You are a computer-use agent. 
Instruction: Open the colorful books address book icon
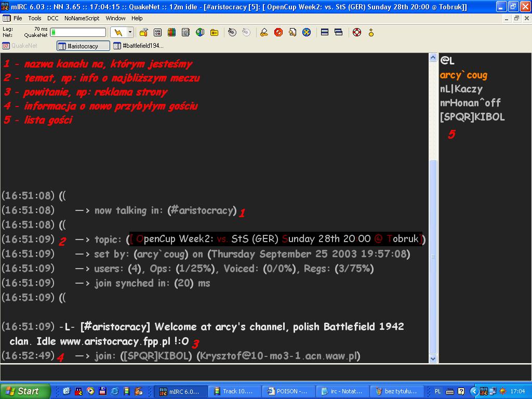click(171, 32)
